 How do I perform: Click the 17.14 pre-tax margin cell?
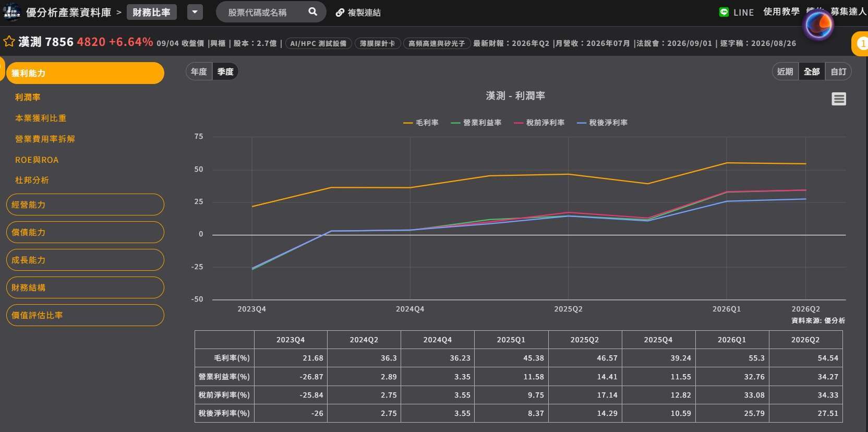(x=585, y=395)
